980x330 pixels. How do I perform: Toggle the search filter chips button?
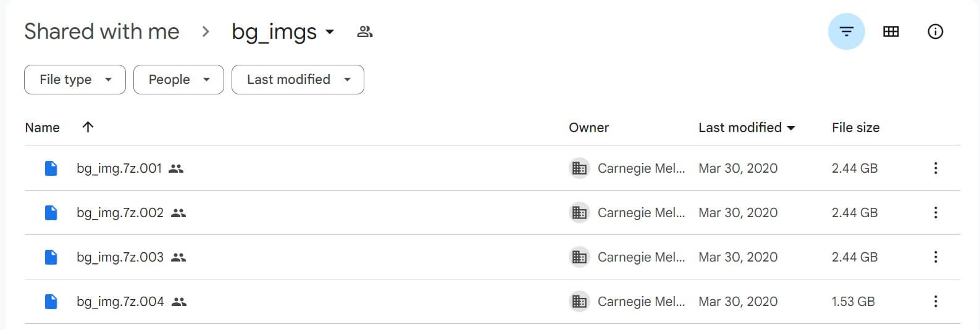tap(846, 31)
